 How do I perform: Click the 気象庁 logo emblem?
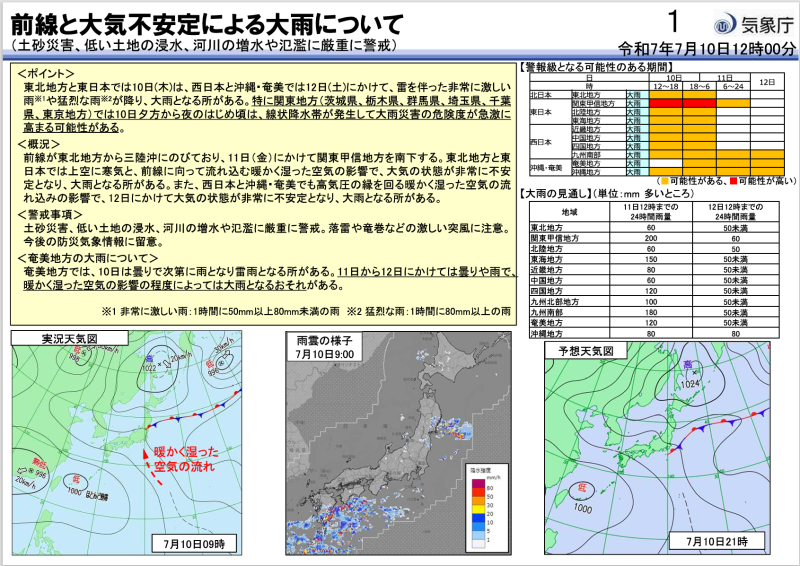724,25
